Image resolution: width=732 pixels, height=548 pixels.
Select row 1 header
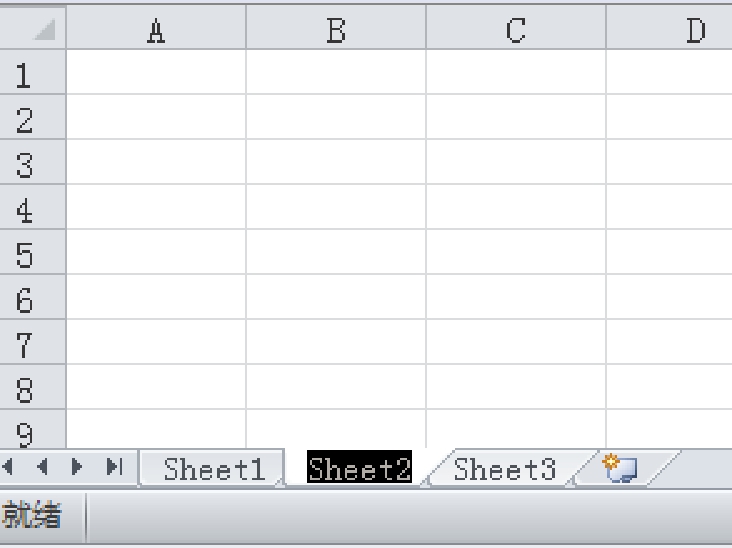(x=33, y=71)
